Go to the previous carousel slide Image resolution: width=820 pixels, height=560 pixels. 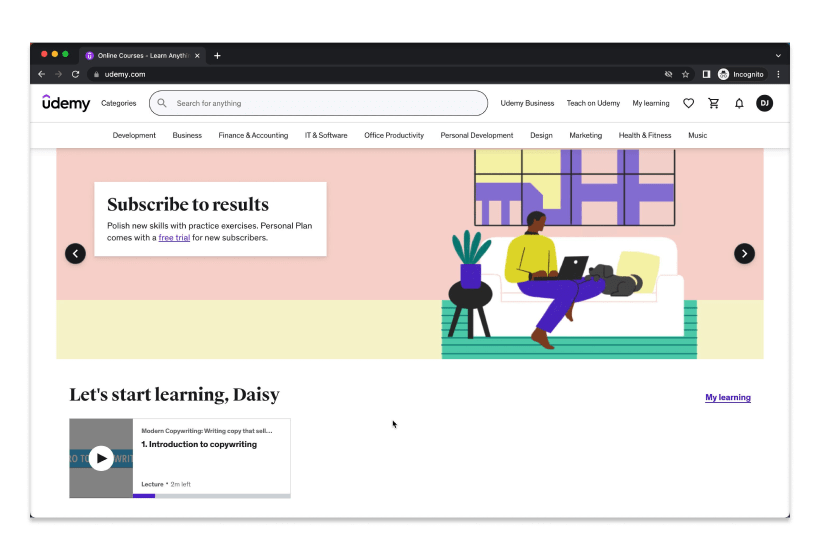coord(75,254)
